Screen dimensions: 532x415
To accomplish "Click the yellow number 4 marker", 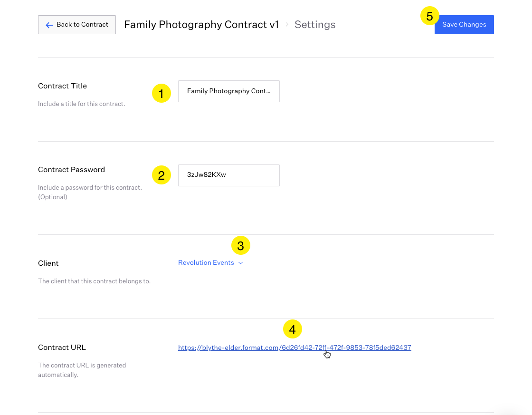I will pyautogui.click(x=293, y=329).
